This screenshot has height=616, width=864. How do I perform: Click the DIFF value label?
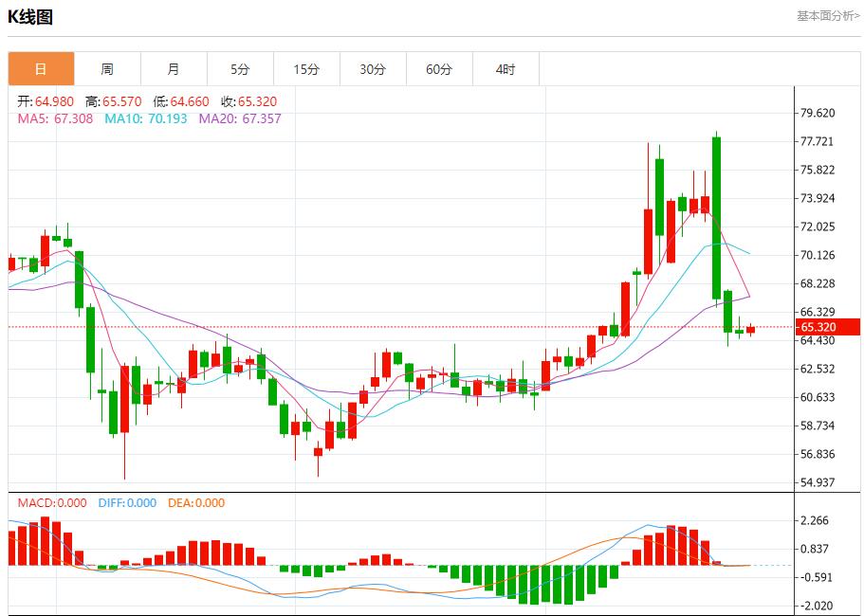coord(127,503)
